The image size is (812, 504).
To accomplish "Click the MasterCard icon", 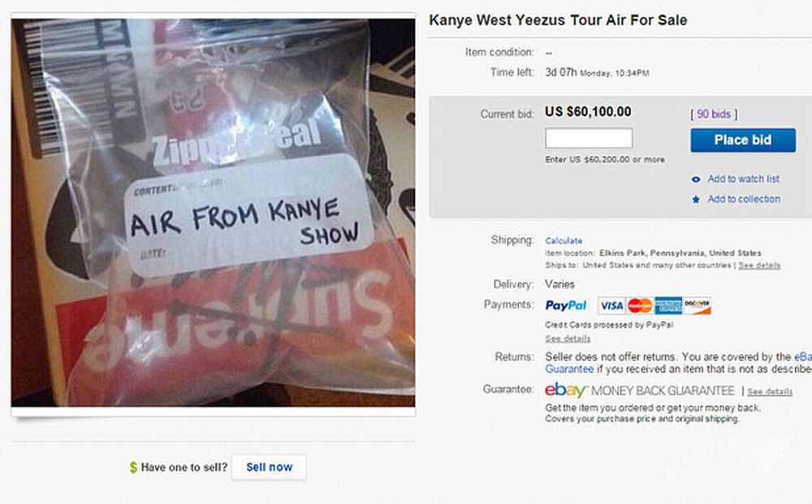I will click(640, 306).
